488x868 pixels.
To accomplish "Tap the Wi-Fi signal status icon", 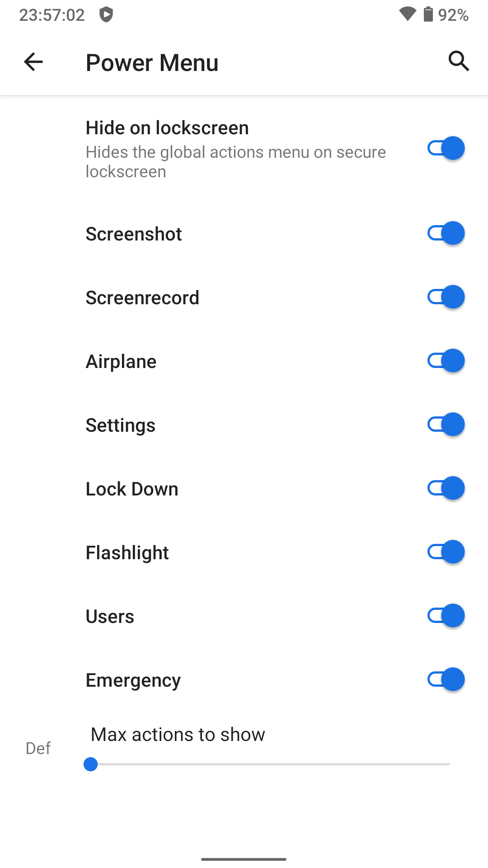I will [x=408, y=14].
